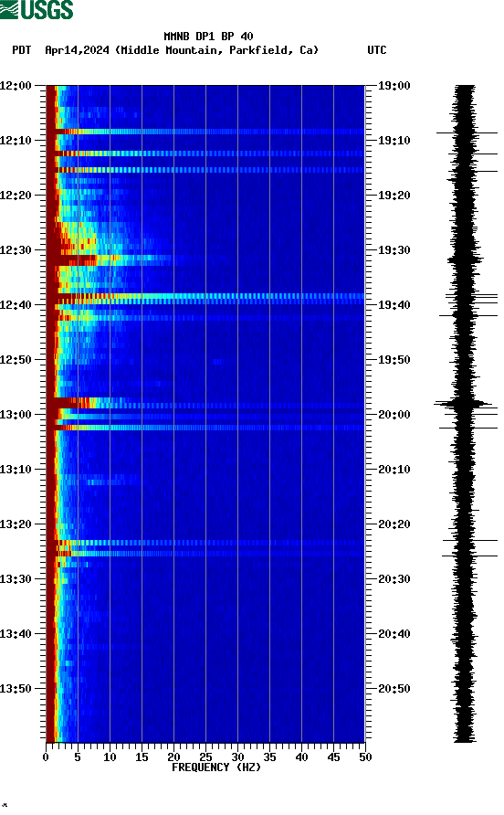
Task: Click the 13:40 PDT time label
Action: (16, 634)
